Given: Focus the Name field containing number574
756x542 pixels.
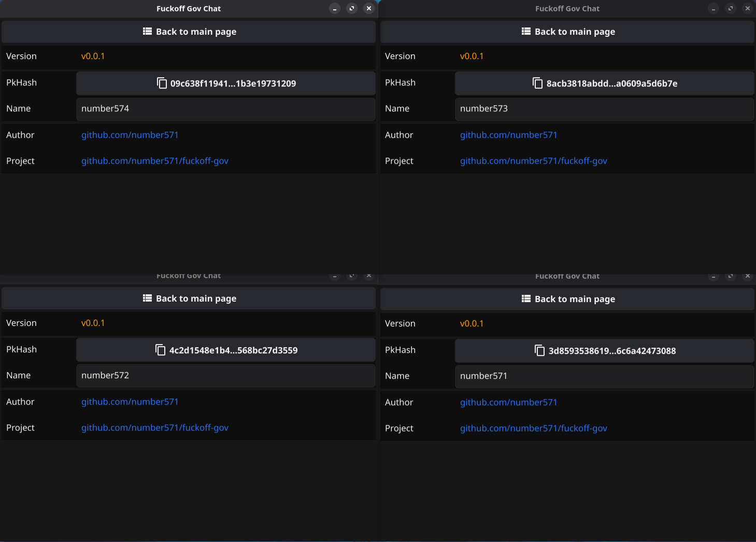Looking at the screenshot, I should click(x=226, y=109).
